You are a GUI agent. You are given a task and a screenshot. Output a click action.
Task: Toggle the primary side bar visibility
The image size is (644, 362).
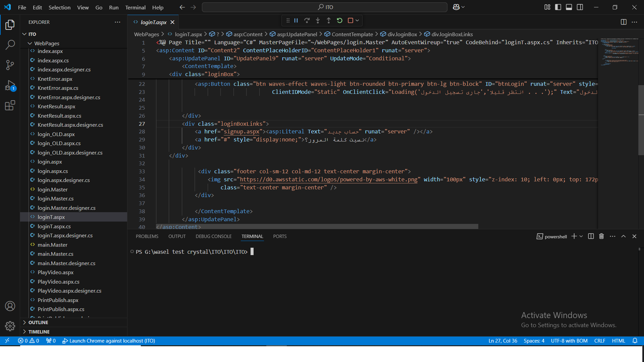[x=558, y=7]
